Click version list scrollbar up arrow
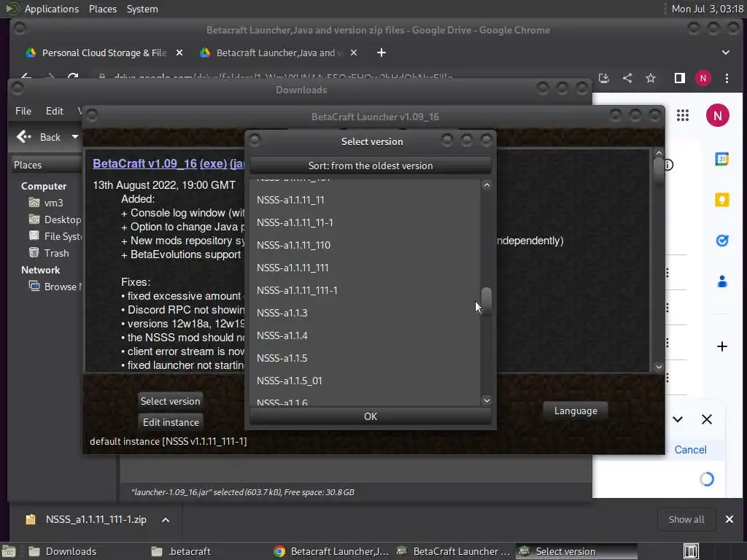This screenshot has width=747, height=560. 487,184
